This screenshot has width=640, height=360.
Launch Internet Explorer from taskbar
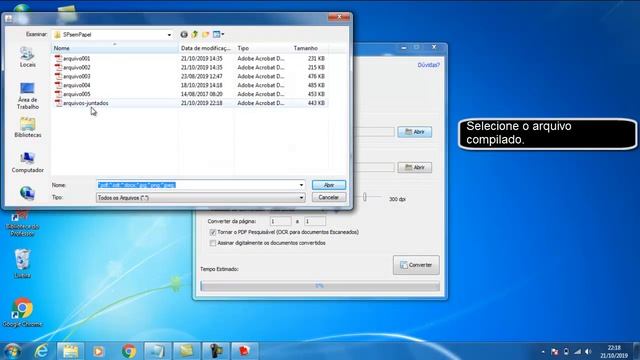41,351
